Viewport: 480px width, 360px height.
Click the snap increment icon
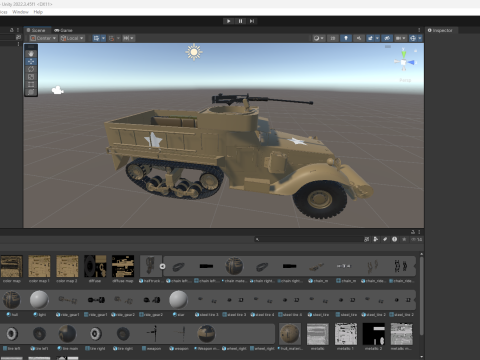coord(126,38)
